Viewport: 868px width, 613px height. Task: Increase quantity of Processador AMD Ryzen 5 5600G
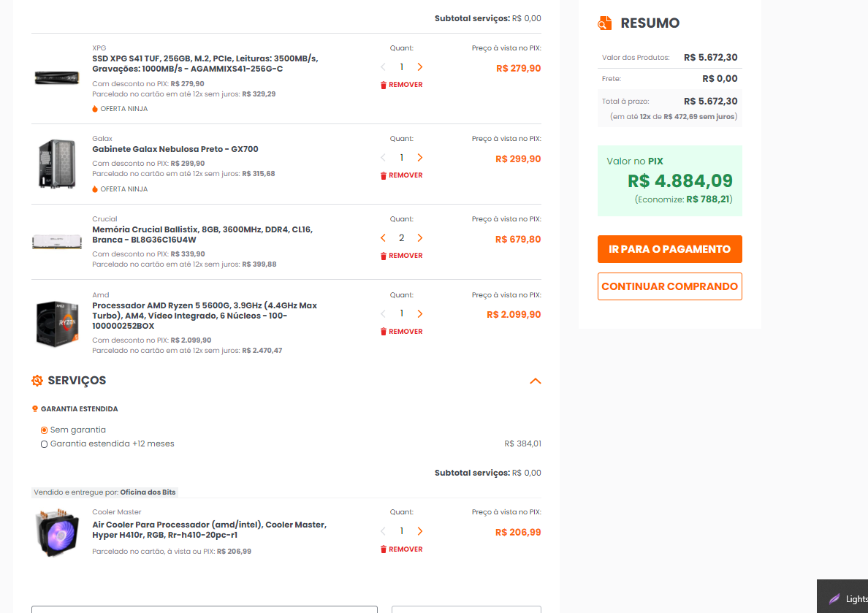tap(419, 314)
